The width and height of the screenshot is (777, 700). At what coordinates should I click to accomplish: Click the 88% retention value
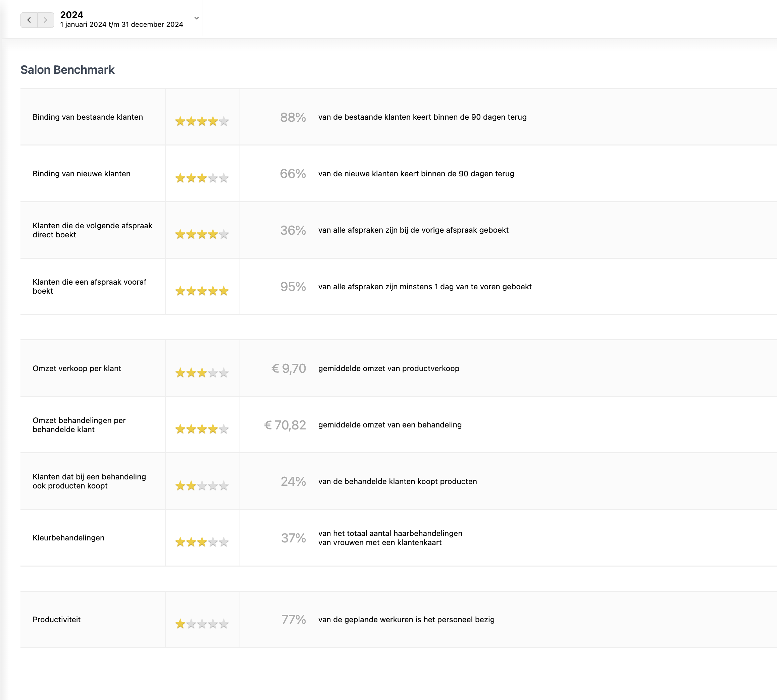(x=293, y=117)
